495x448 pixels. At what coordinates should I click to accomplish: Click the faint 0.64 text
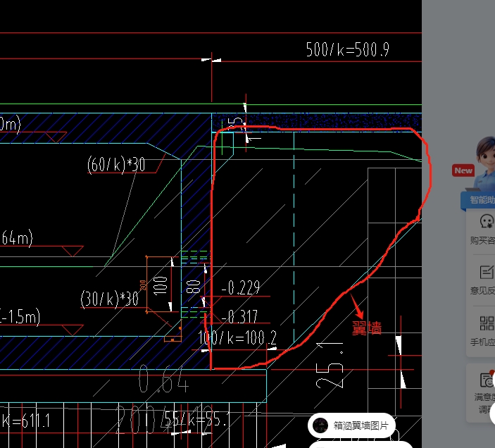(x=163, y=379)
